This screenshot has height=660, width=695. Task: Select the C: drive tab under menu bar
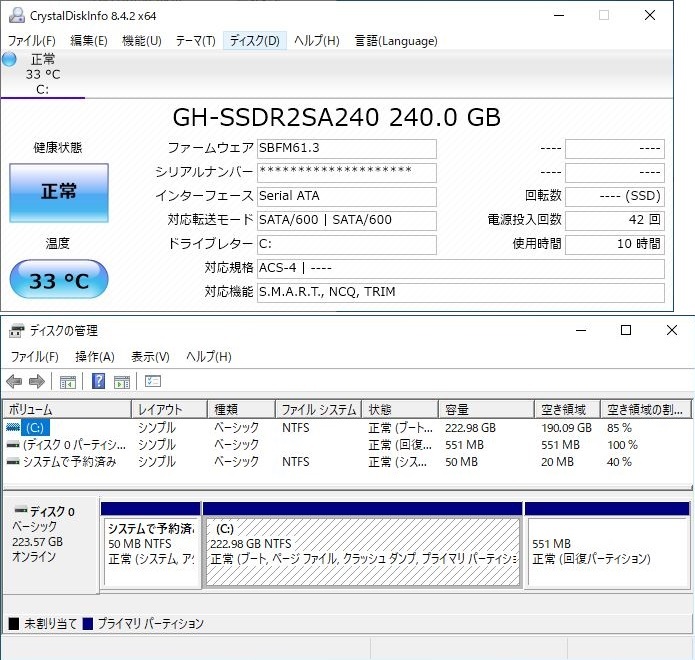pyautogui.click(x=43, y=74)
